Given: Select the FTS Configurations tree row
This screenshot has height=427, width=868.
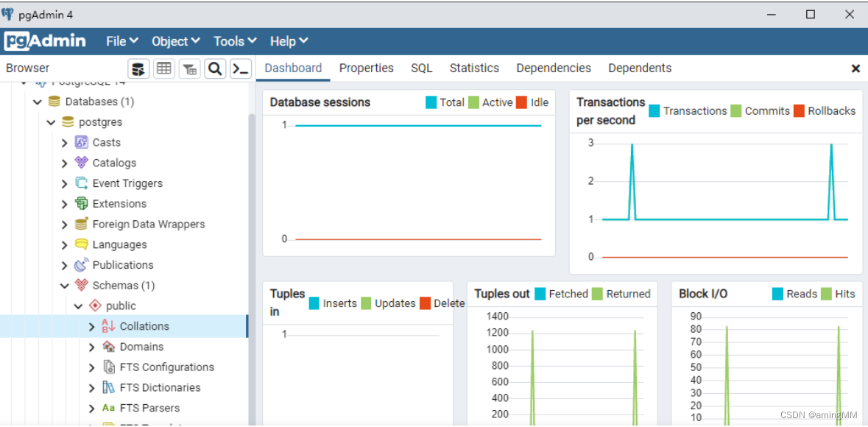Looking at the screenshot, I should pyautogui.click(x=123, y=367).
